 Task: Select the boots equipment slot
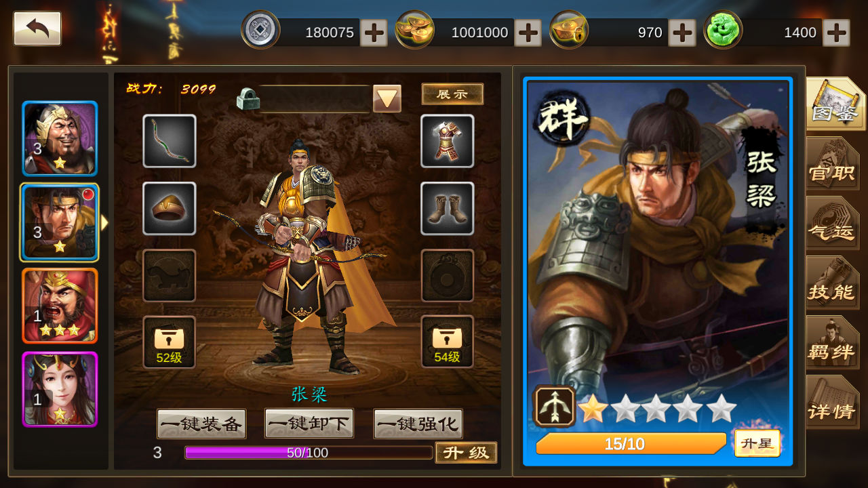pyautogui.click(x=448, y=209)
